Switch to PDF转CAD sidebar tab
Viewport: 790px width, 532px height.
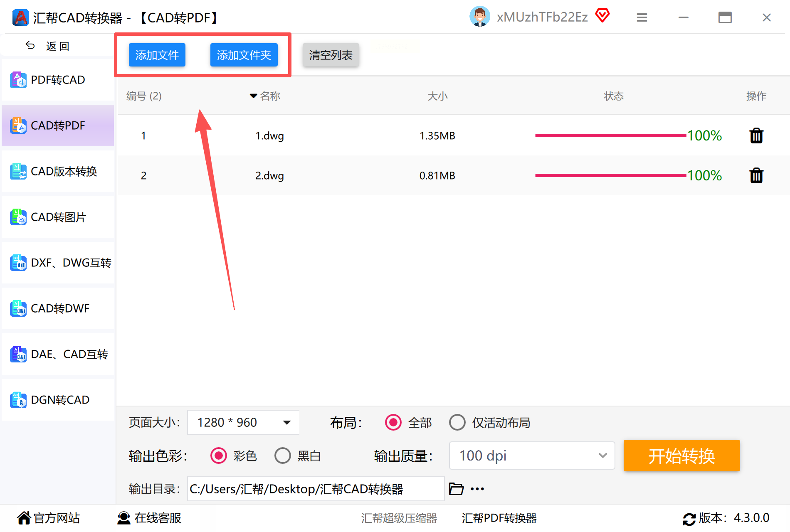[x=58, y=80]
